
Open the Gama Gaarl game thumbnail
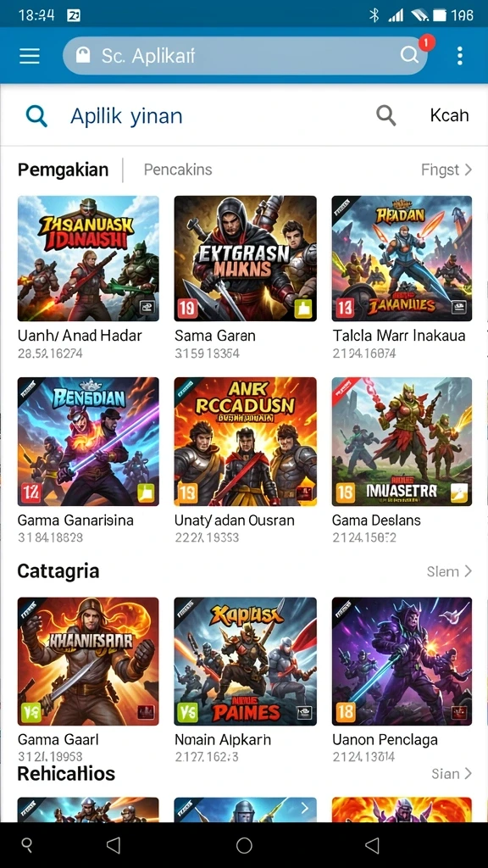point(88,661)
